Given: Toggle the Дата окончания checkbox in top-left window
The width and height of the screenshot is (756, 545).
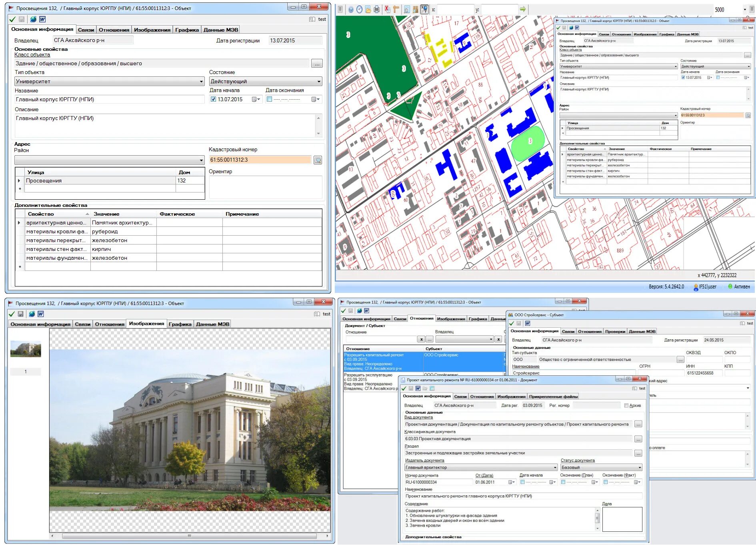Looking at the screenshot, I should (x=269, y=99).
